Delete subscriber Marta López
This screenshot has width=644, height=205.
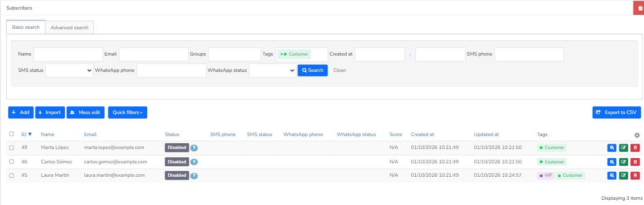click(x=635, y=148)
